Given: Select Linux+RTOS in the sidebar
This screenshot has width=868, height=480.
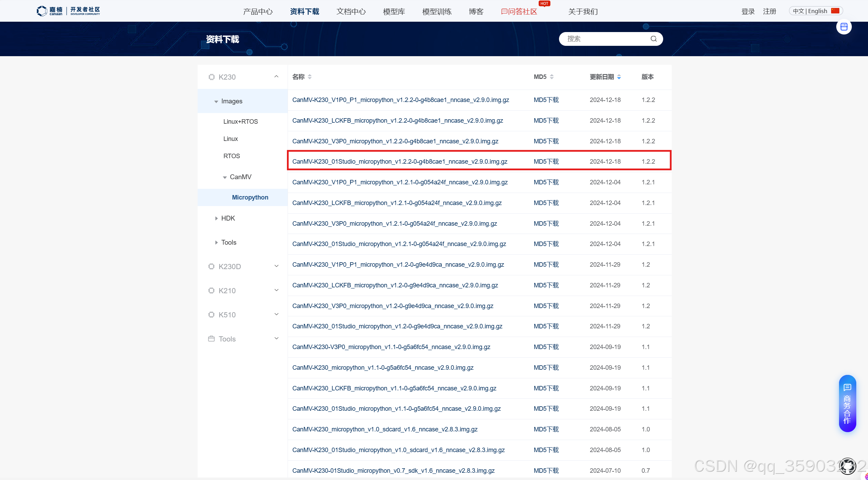Looking at the screenshot, I should coord(240,122).
